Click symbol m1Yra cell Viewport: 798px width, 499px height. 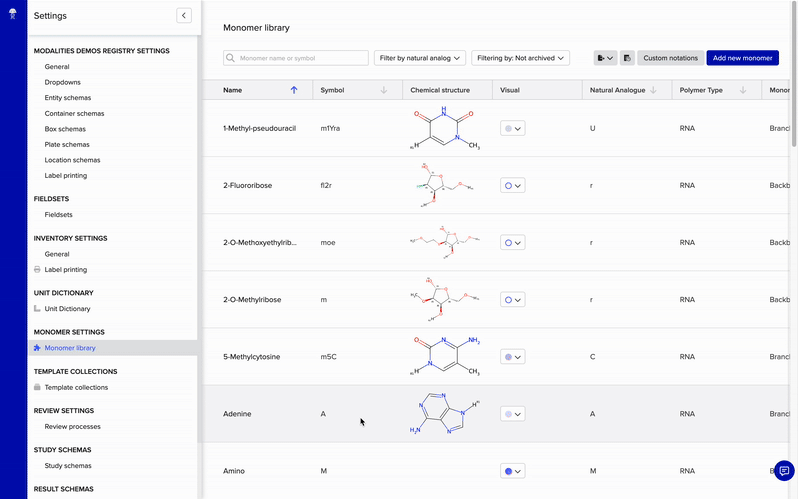click(330, 128)
